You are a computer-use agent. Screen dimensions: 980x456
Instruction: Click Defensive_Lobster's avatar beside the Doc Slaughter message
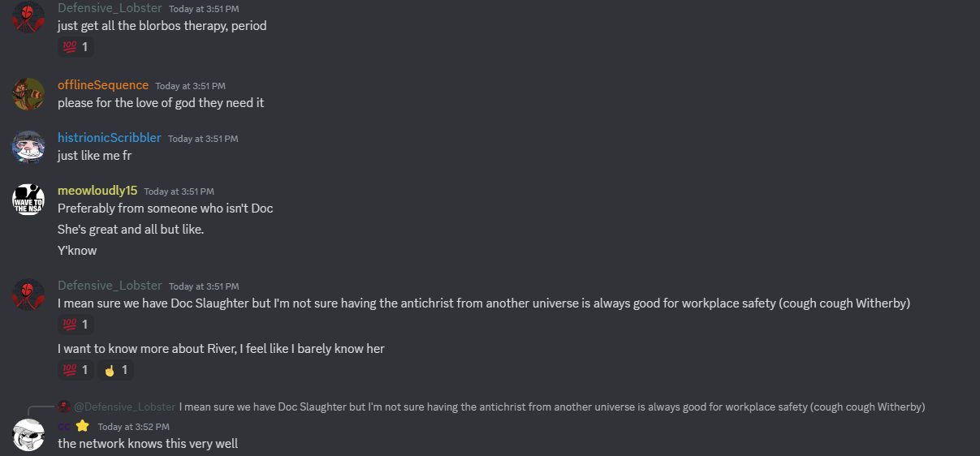click(x=28, y=295)
